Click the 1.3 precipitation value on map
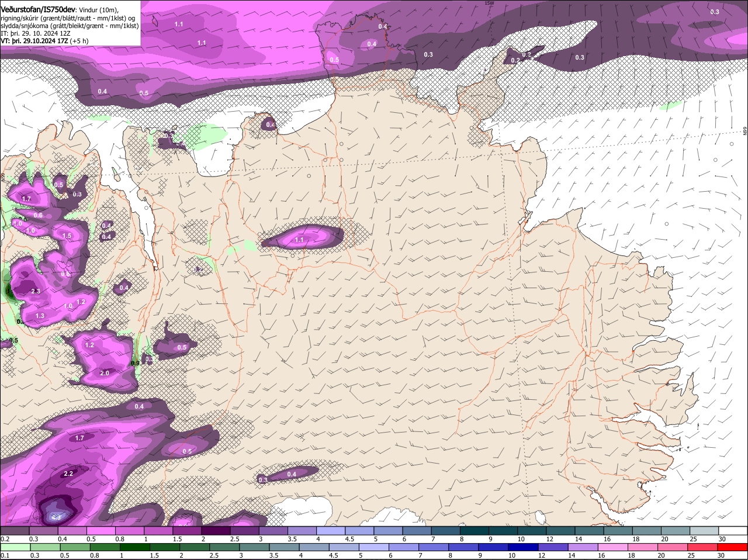The width and height of the screenshot is (748, 560). pos(40,316)
